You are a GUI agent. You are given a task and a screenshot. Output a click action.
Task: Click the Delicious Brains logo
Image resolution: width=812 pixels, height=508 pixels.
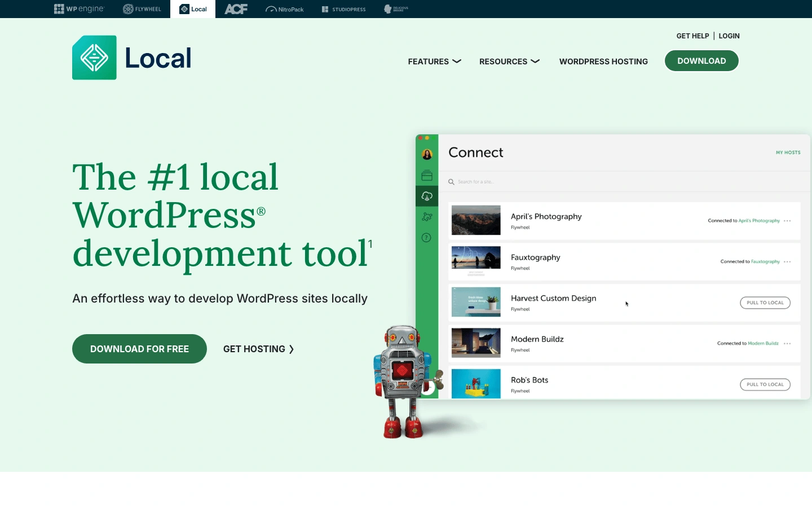click(396, 9)
